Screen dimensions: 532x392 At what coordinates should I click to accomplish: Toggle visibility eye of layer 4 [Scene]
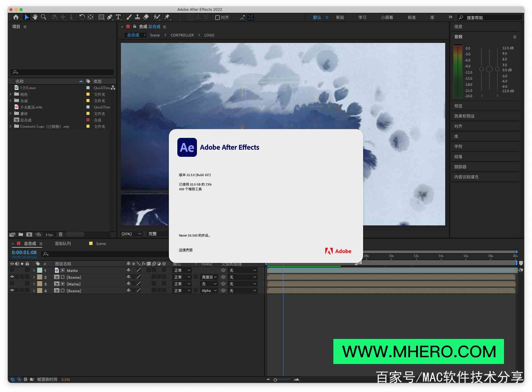pos(12,290)
